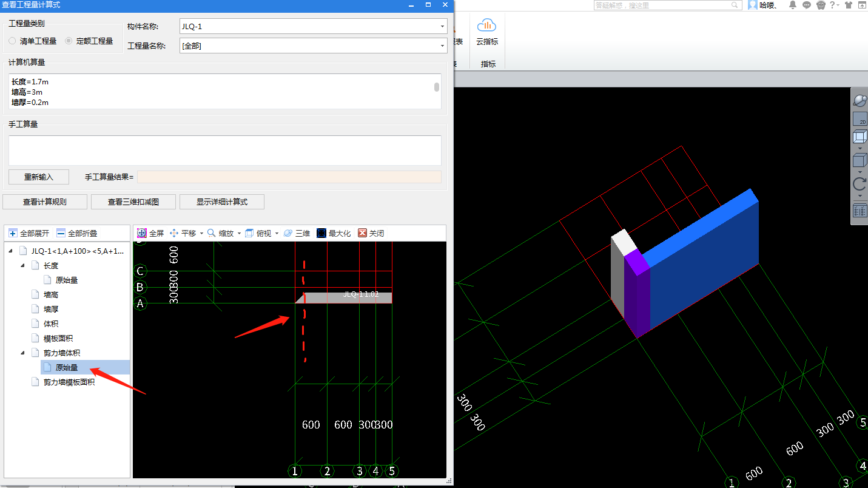Select the 墙厚 tree item
This screenshot has height=488, width=868.
click(51, 309)
